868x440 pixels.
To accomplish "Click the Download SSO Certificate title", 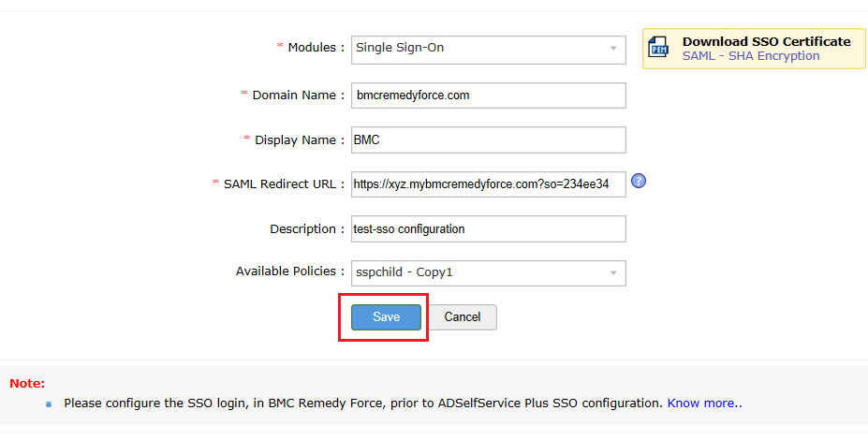I will coord(766,41).
